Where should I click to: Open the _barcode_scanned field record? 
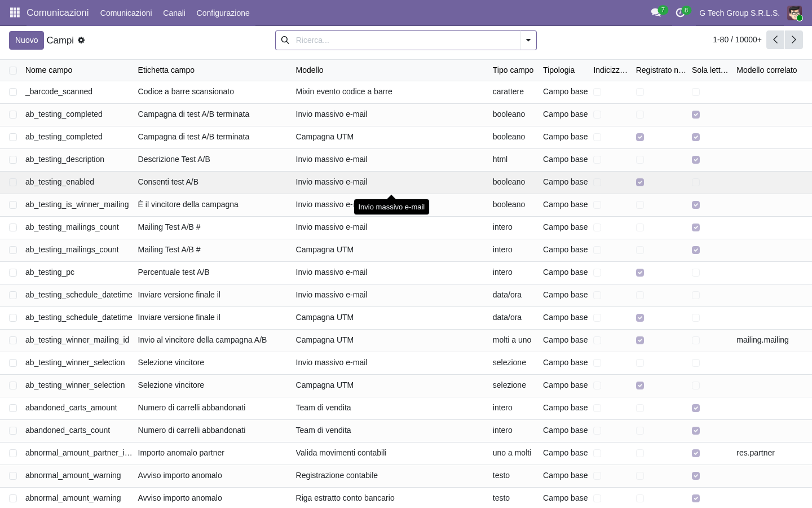(59, 91)
